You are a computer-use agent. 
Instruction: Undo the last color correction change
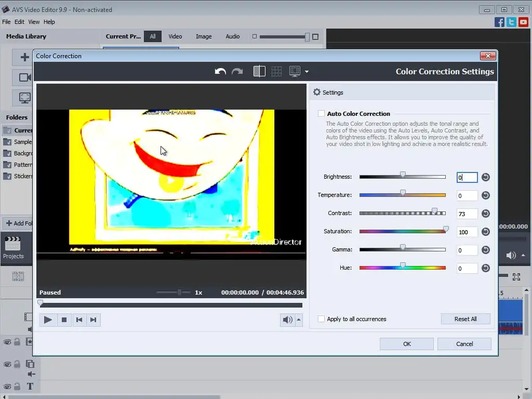[x=220, y=72]
